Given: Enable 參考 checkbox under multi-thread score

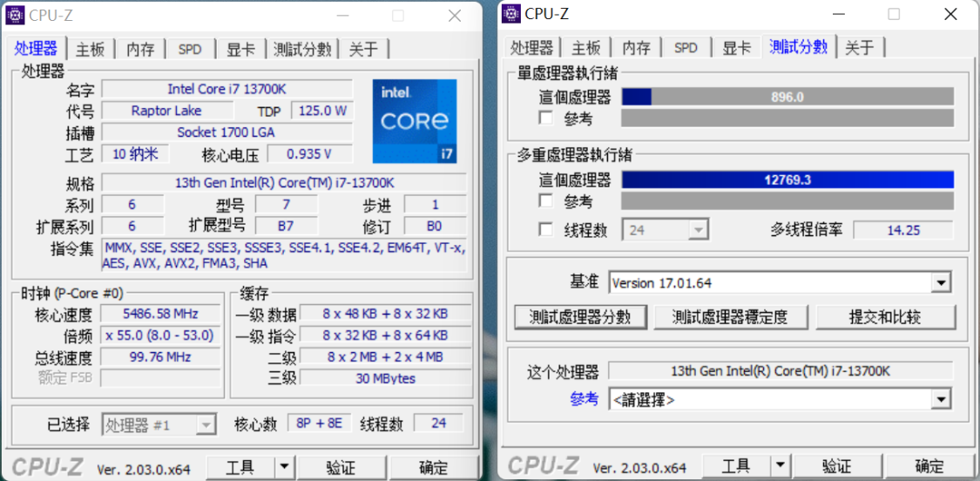Looking at the screenshot, I should pyautogui.click(x=546, y=201).
